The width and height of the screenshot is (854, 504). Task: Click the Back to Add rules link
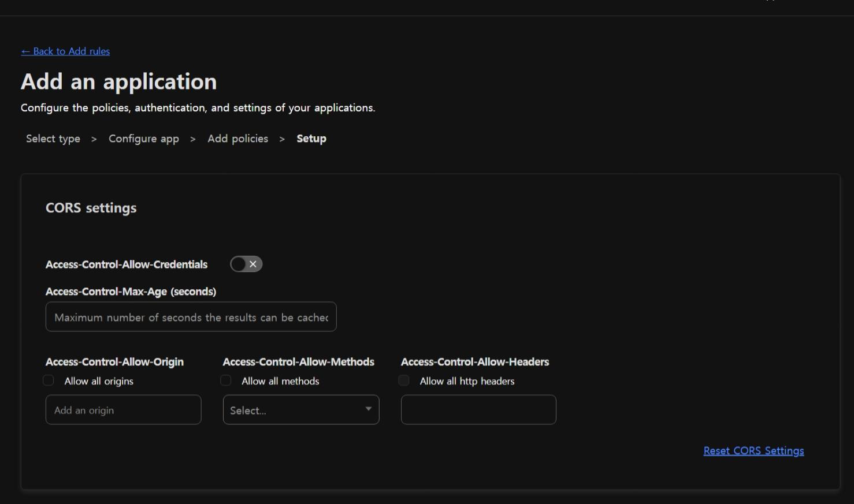65,51
